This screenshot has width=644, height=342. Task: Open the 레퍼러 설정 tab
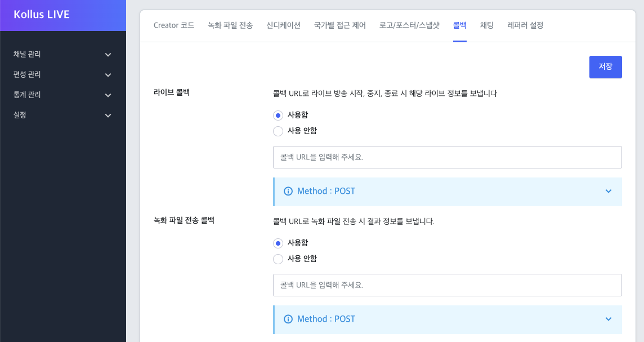tap(525, 25)
